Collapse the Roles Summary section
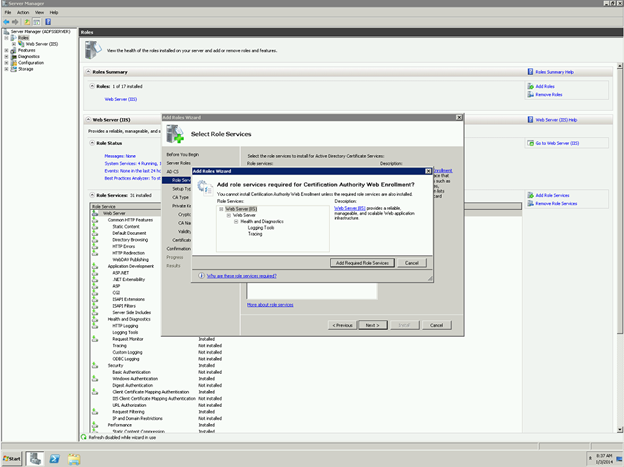The width and height of the screenshot is (624, 467). [88, 72]
